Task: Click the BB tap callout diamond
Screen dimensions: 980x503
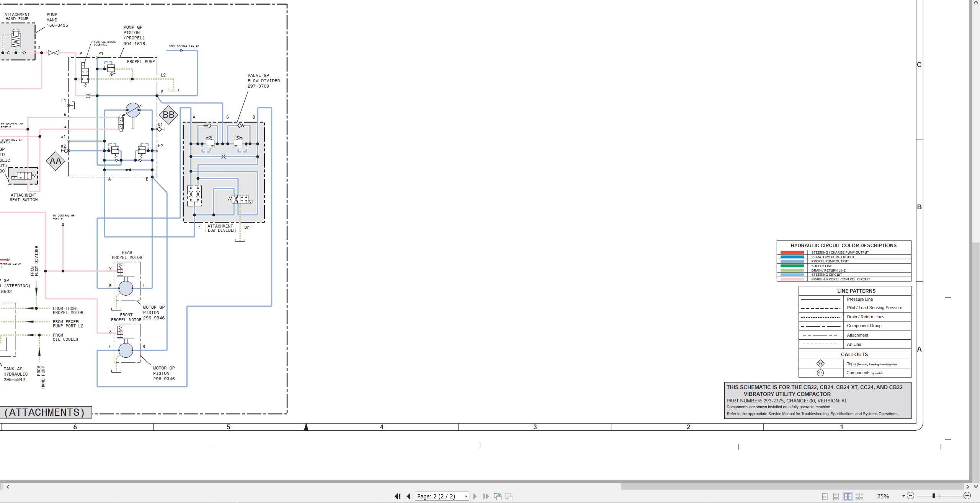Action: click(x=168, y=115)
